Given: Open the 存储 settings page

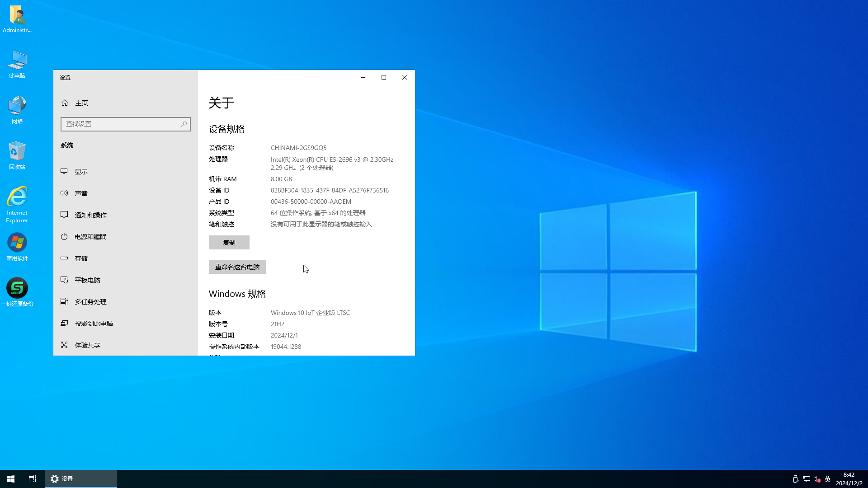Looking at the screenshot, I should [x=126, y=258].
